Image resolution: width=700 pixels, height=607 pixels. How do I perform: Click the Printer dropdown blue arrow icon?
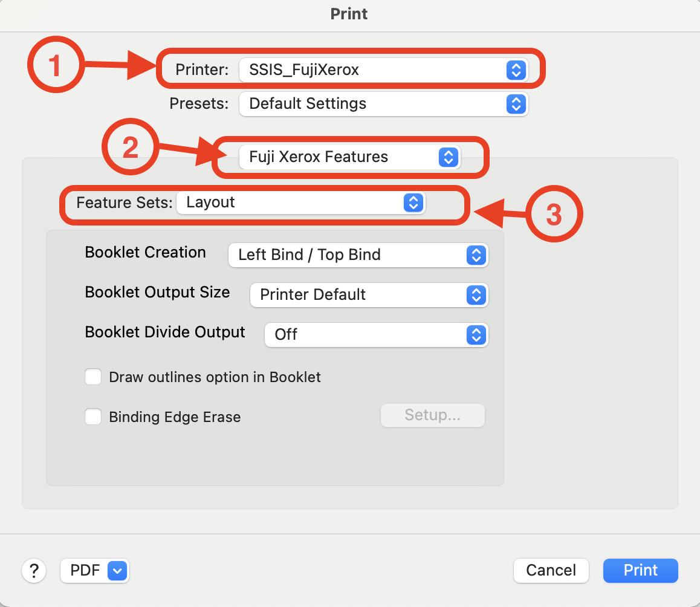pos(515,70)
